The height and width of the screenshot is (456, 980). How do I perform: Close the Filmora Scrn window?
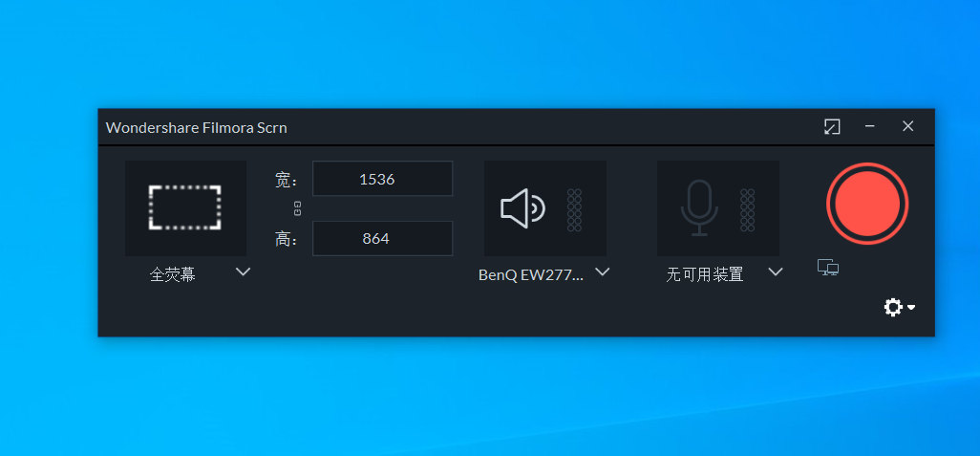coord(908,126)
